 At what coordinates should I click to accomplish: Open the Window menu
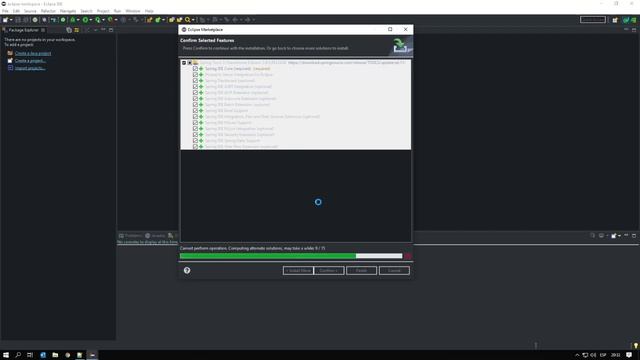[133, 11]
